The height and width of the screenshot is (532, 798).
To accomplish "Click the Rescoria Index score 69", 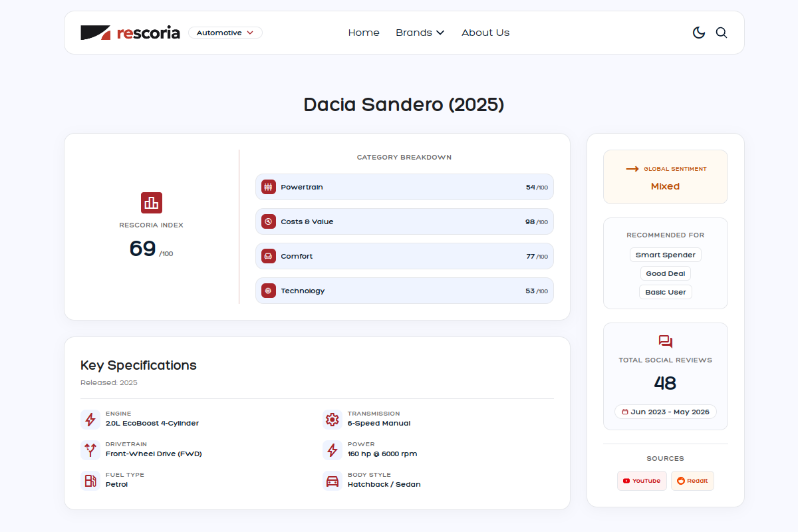I will (x=143, y=248).
